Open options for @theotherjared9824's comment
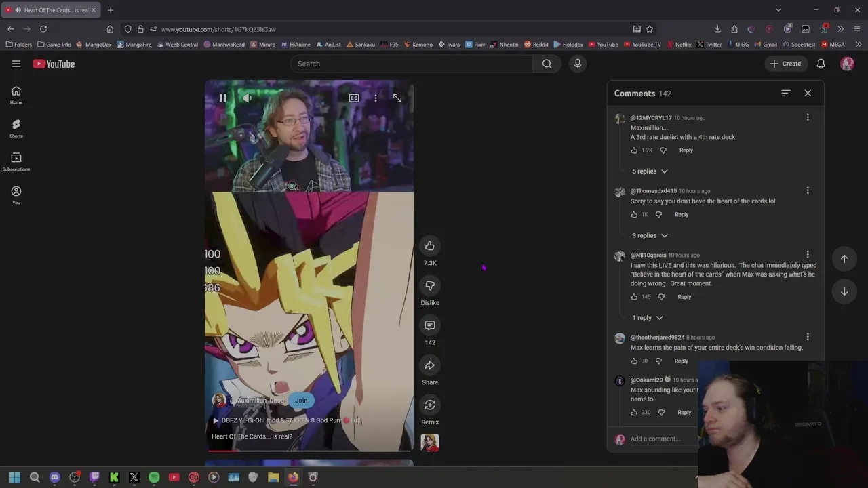 (x=808, y=338)
